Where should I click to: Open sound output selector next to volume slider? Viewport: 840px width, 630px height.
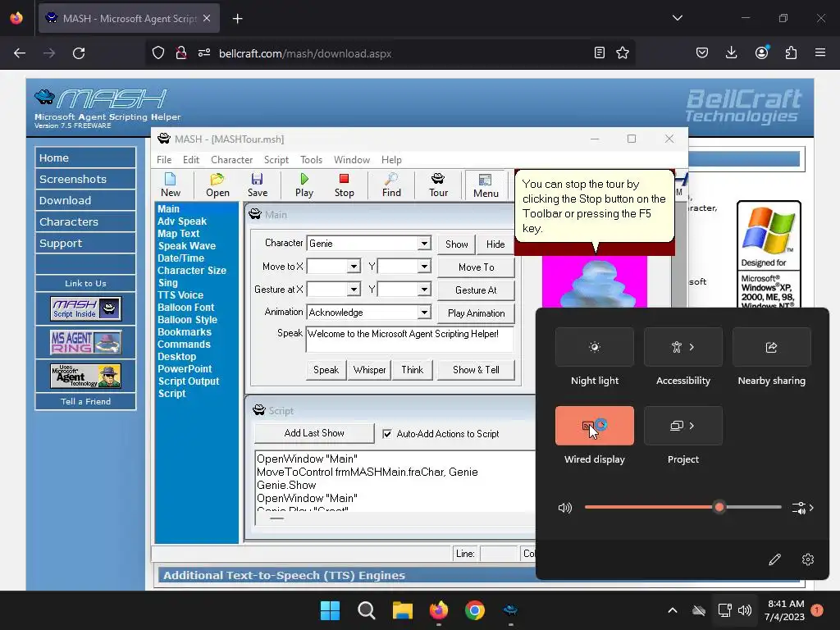(x=802, y=507)
